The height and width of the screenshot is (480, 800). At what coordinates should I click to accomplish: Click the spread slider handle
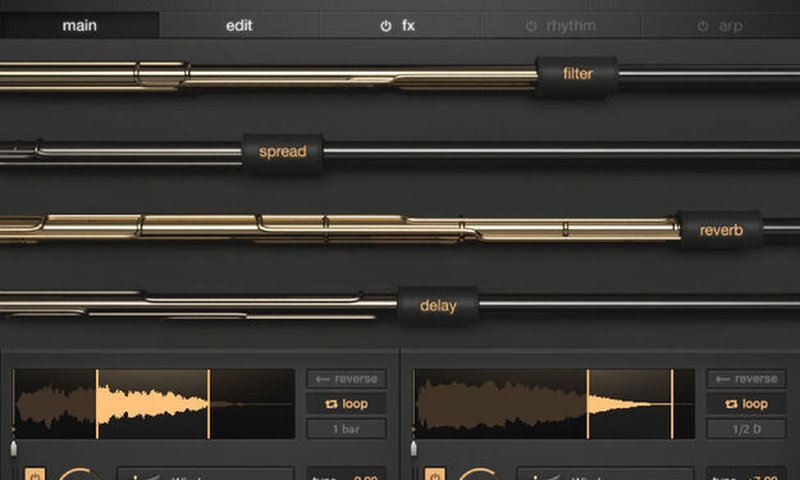(283, 152)
